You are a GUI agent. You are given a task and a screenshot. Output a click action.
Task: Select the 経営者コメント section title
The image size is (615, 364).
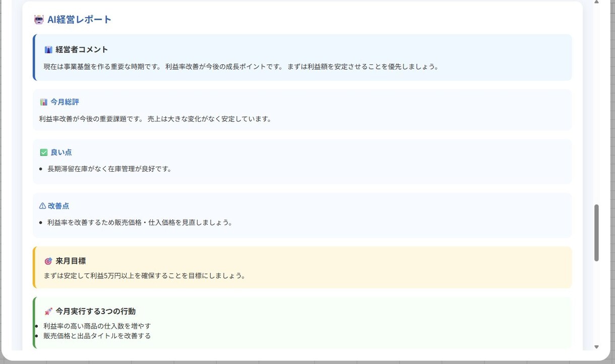(82, 49)
